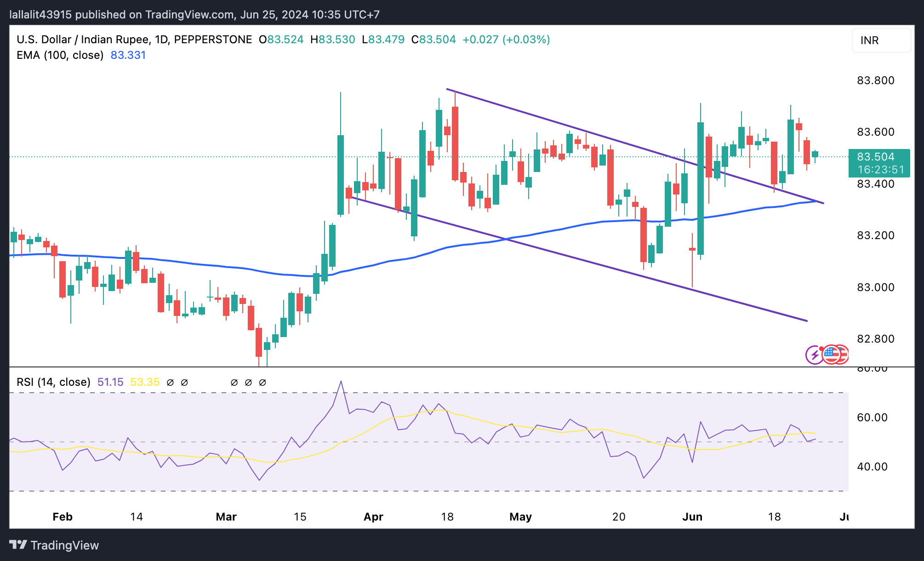Click the leftmost ∅ symbol in RSI legend

(x=170, y=383)
